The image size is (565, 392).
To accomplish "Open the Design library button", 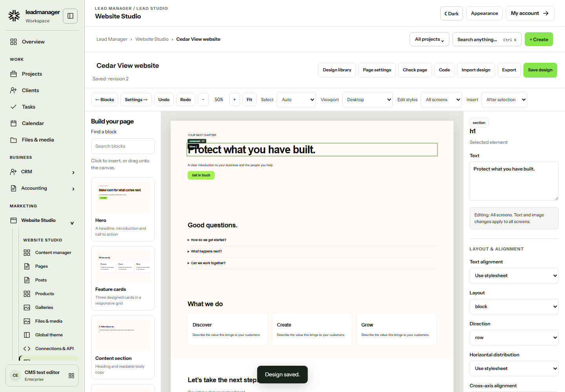I will [337, 70].
